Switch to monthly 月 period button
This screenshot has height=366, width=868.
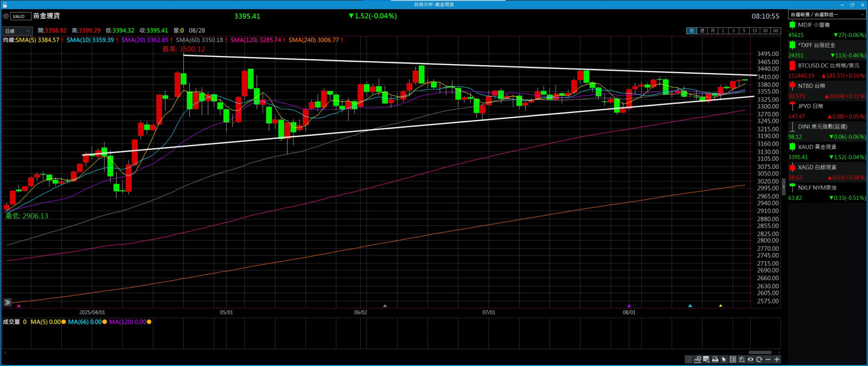(712, 31)
